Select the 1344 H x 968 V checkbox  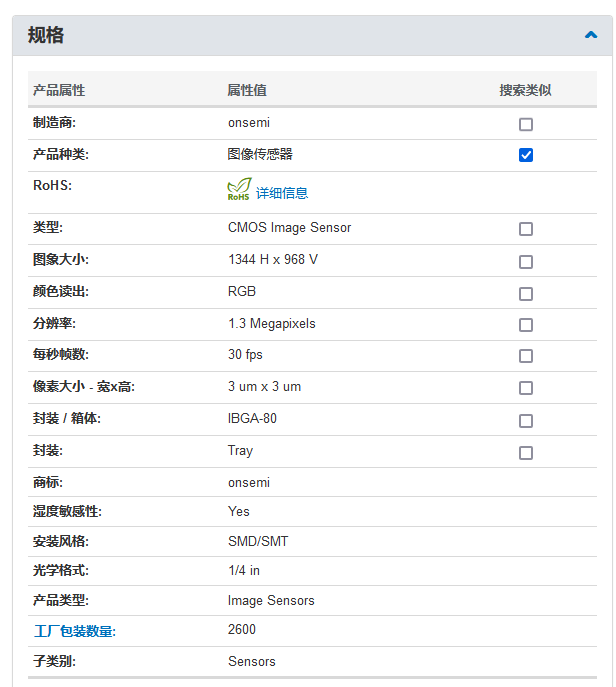coord(526,262)
